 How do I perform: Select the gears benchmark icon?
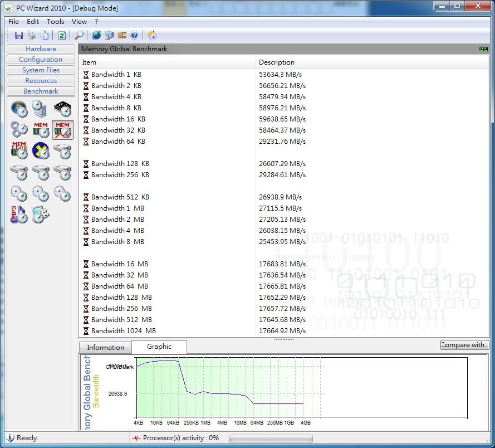pyautogui.click(x=19, y=129)
